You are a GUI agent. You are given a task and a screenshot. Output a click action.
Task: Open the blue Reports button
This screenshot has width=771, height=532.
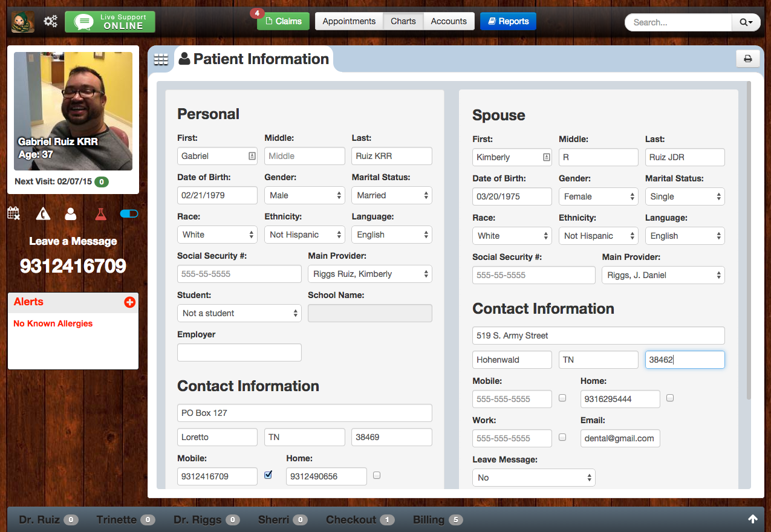point(508,21)
